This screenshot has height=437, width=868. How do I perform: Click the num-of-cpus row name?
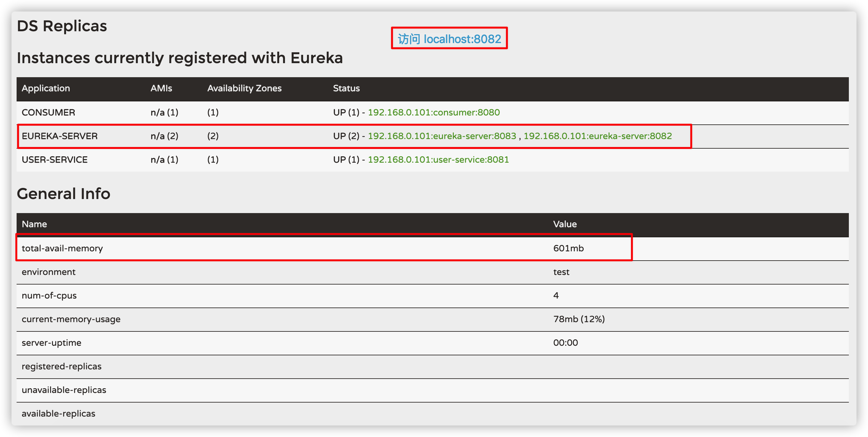pyautogui.click(x=49, y=295)
